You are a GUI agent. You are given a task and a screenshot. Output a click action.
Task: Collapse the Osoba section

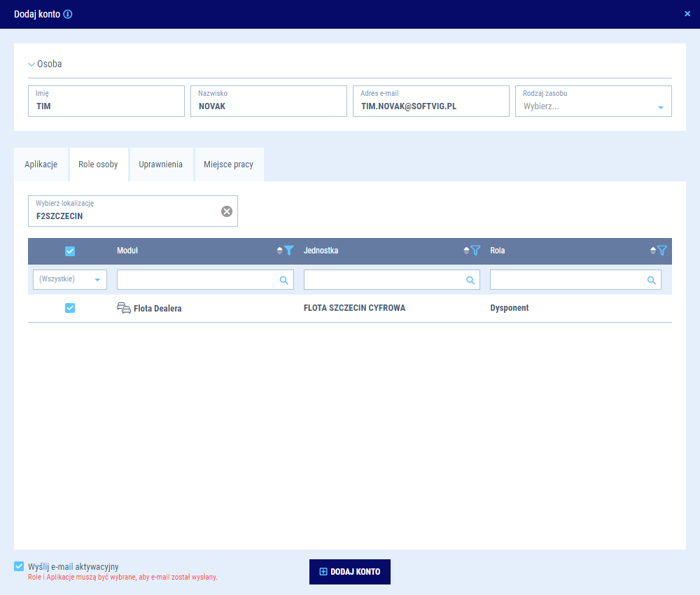(31, 64)
